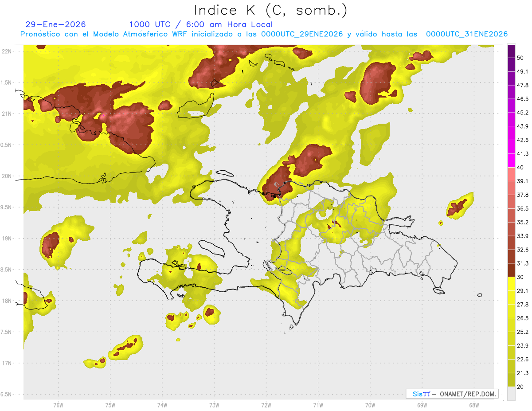The width and height of the screenshot is (532, 411).
Task: Click the '43.9' color scale value
Action: (x=523, y=126)
